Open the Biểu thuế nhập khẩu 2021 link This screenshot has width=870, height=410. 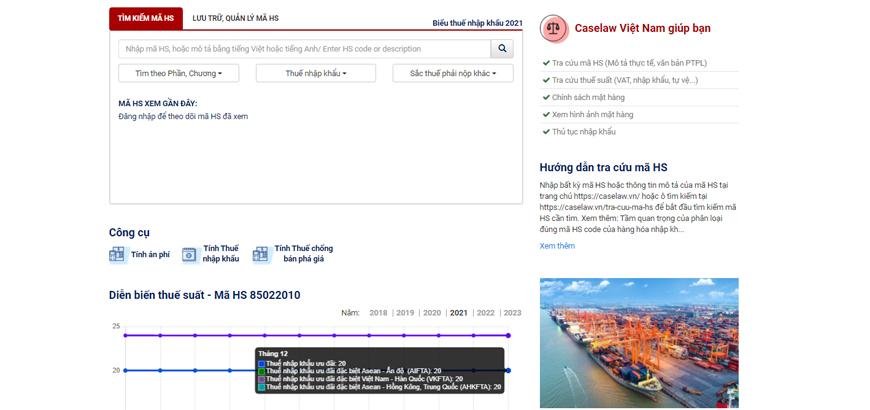477,22
